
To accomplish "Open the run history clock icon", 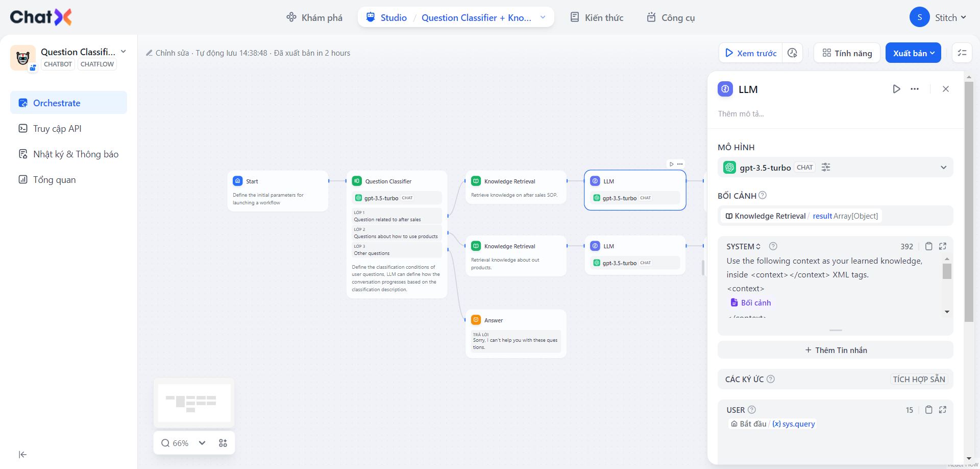I will coord(792,53).
